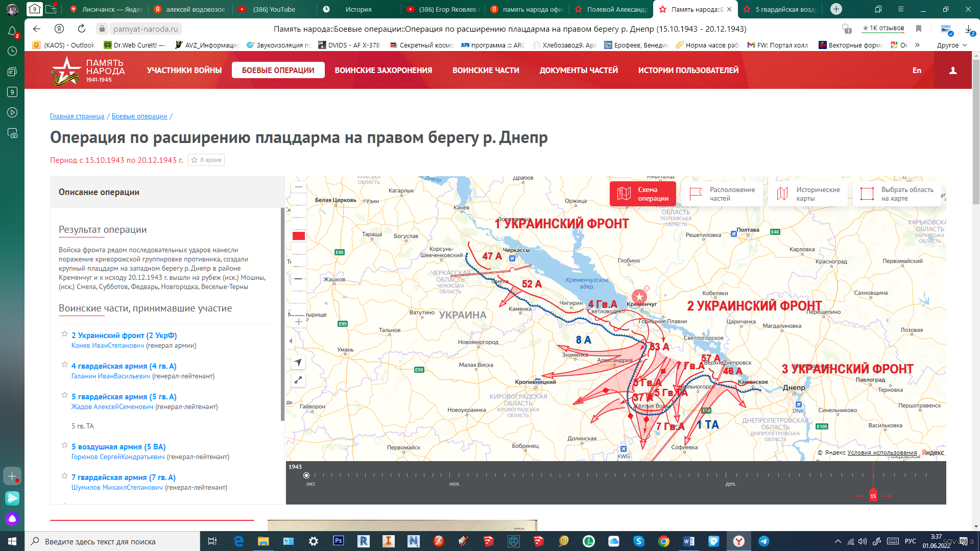Click the Память народа logo
Viewport: 980px width, 551px height.
point(88,70)
